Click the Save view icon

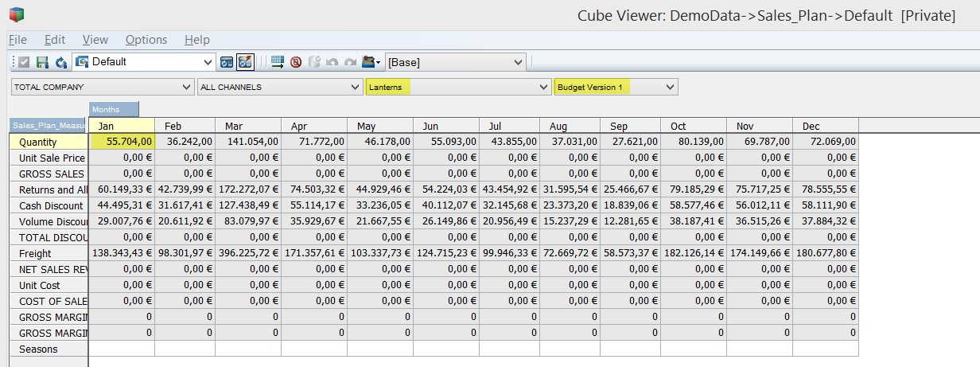point(42,62)
